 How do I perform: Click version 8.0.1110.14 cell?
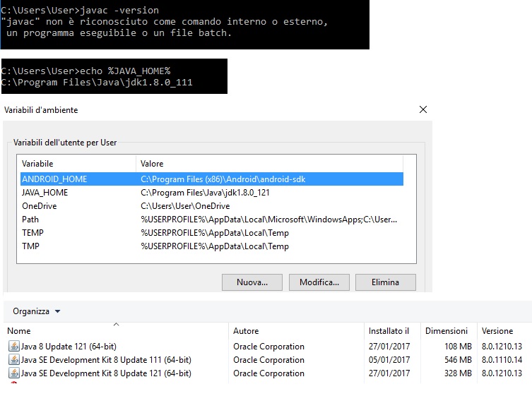[502, 359]
